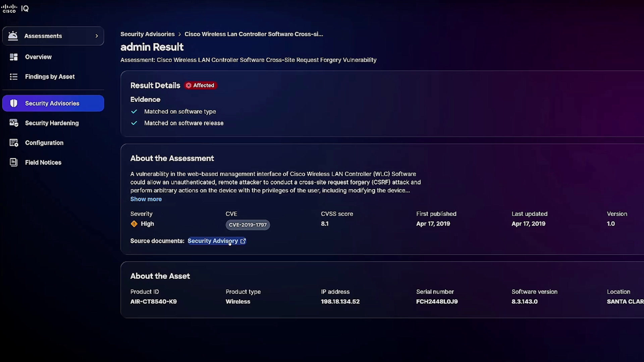Click the Assessments bell icon
Screen dimensions: 644x362
click(x=13, y=36)
